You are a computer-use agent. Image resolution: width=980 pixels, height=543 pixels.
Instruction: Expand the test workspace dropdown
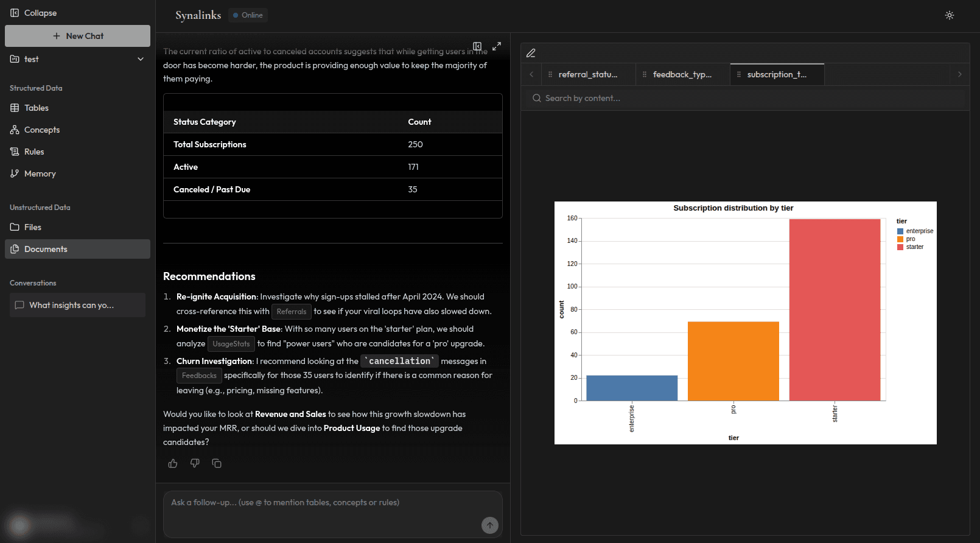click(x=141, y=59)
